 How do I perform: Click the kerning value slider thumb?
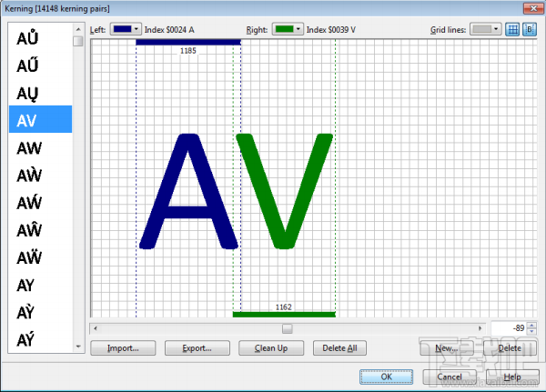pyautogui.click(x=287, y=328)
